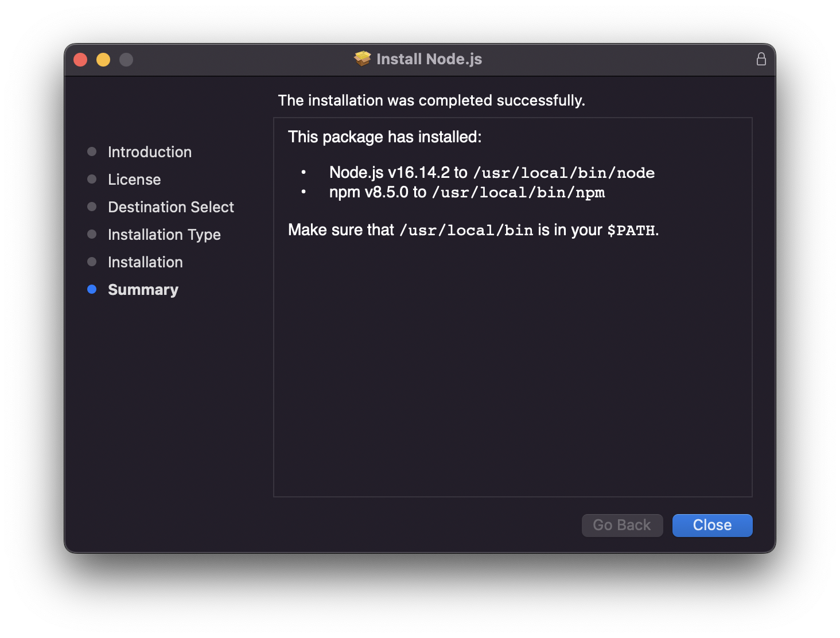Select the Destination Select step
The height and width of the screenshot is (638, 840).
pos(171,207)
